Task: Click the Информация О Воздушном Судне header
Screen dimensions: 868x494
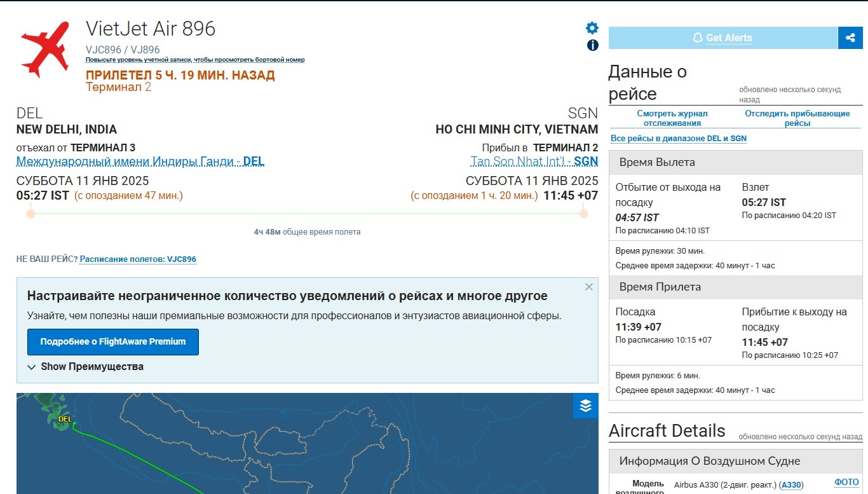Action: click(736, 461)
